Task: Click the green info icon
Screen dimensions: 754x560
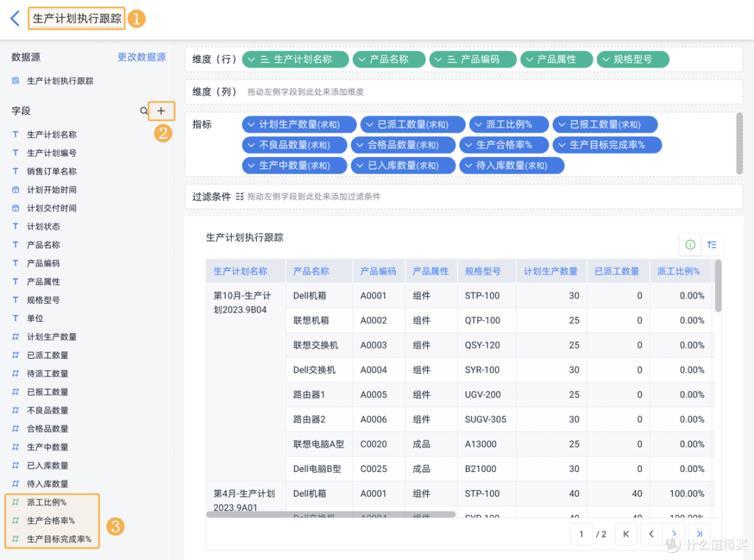Action: pos(690,245)
